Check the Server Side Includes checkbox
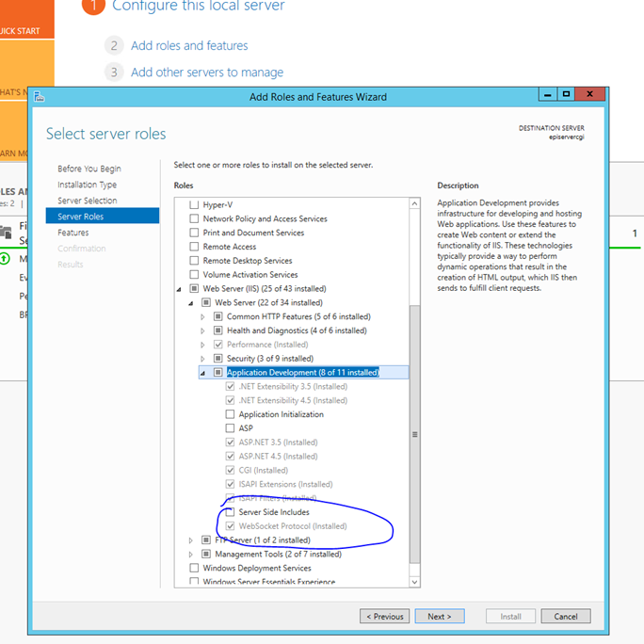This screenshot has width=644, height=644. (231, 512)
